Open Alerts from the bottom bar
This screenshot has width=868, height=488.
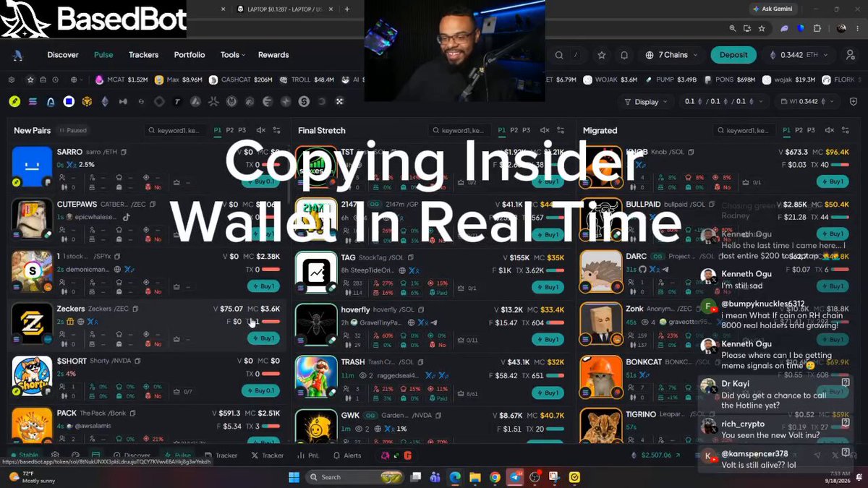347,455
